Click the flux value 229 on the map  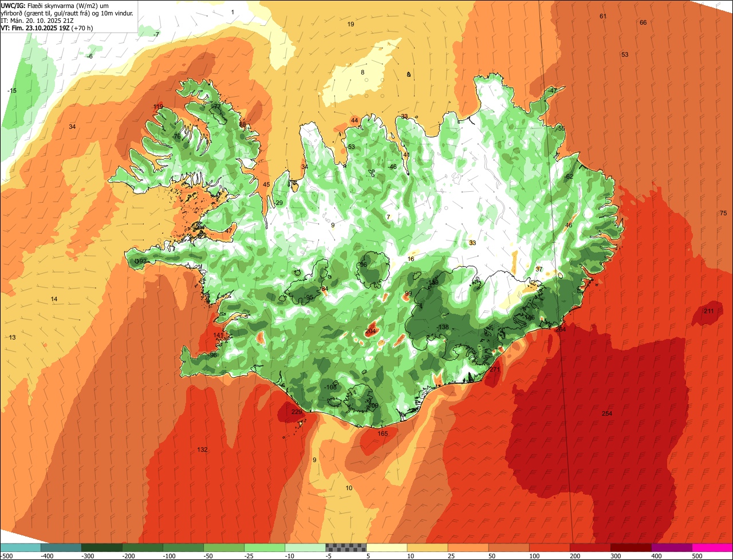tap(297, 412)
